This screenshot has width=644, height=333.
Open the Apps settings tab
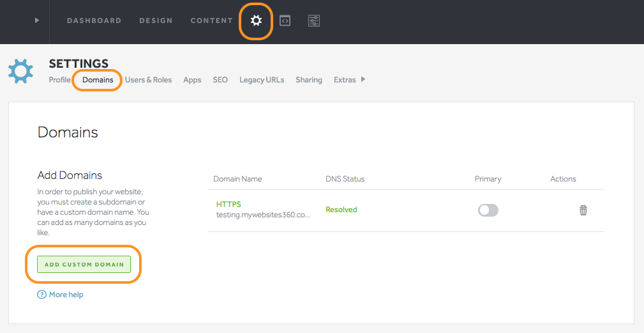[x=192, y=80]
